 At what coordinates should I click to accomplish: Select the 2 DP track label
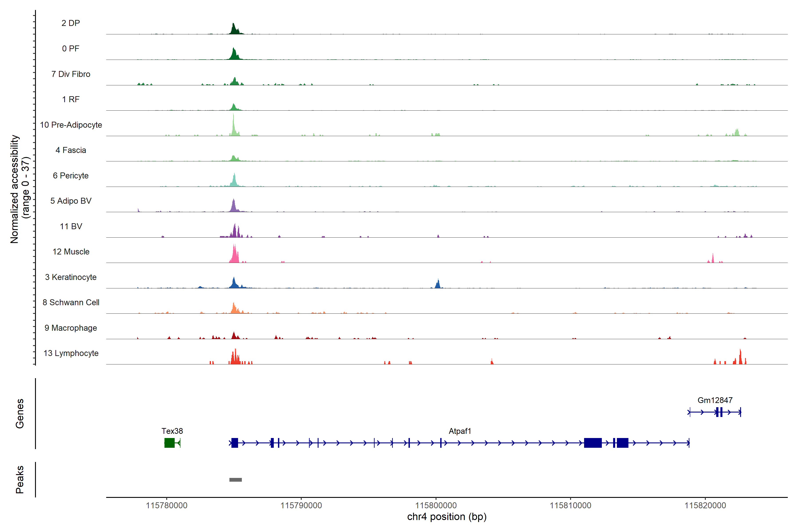click(x=70, y=23)
